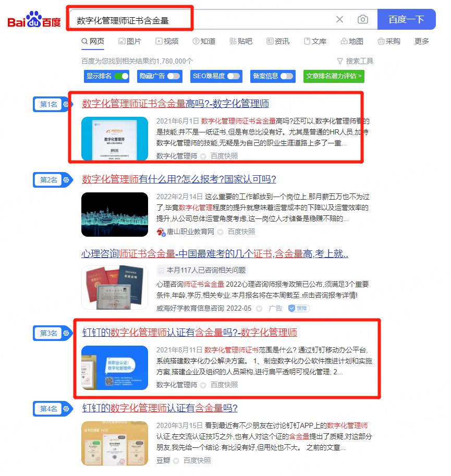Clear search text with the X icon
The image size is (451, 476).
coord(339,19)
